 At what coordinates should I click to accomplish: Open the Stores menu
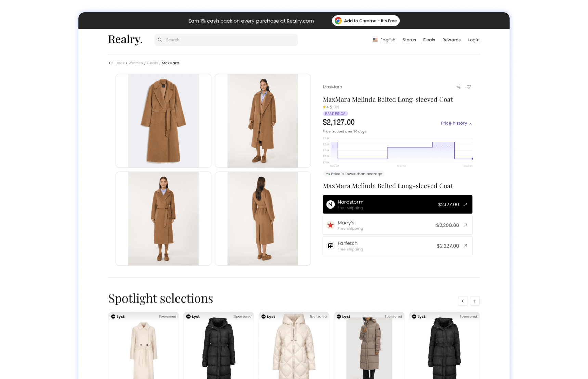[x=409, y=40]
